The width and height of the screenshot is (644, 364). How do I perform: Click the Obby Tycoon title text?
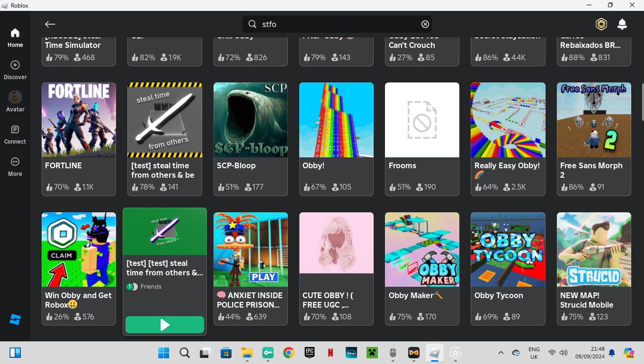click(499, 295)
